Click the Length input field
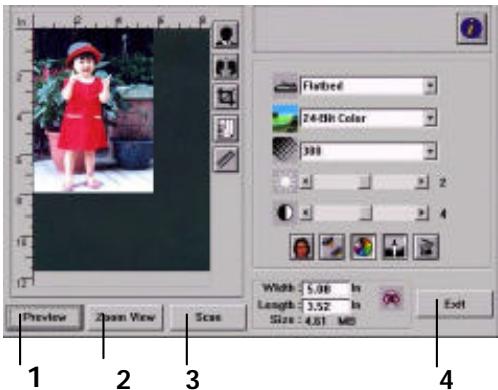This screenshot has width=498, height=390. (326, 306)
